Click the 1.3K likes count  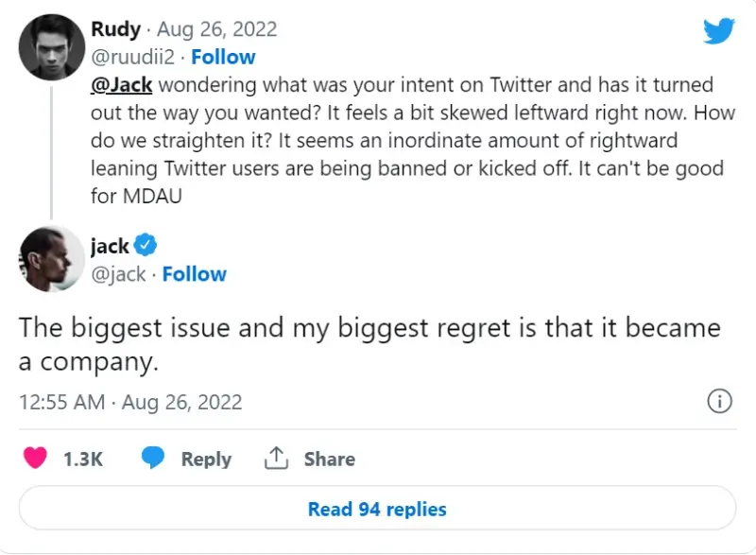82,459
